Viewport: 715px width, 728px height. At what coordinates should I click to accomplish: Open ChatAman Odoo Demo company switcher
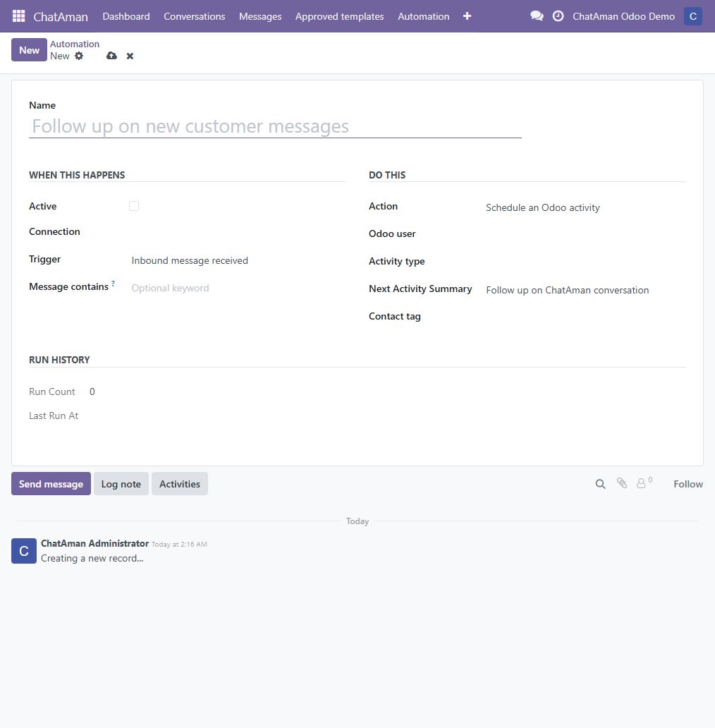[623, 16]
